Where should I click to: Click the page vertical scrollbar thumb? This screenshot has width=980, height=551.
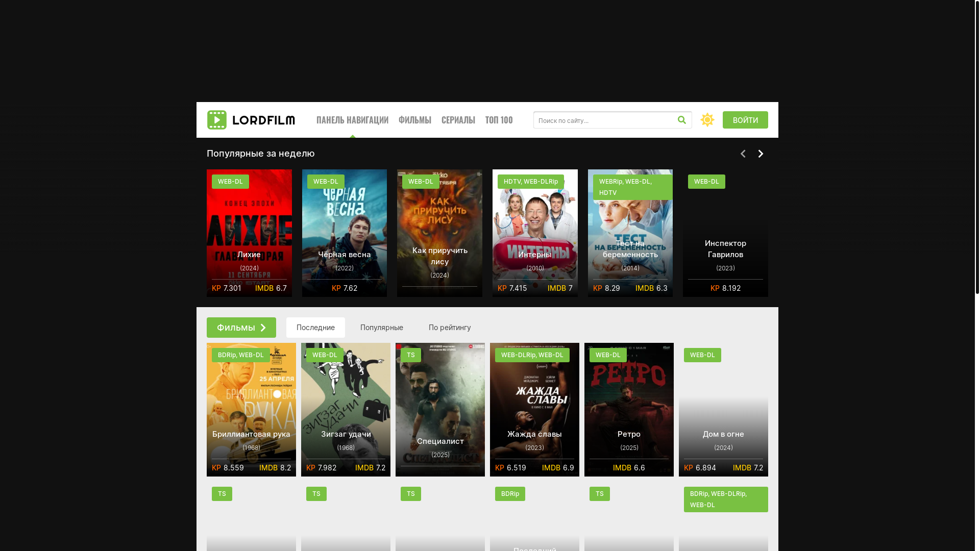977,147
